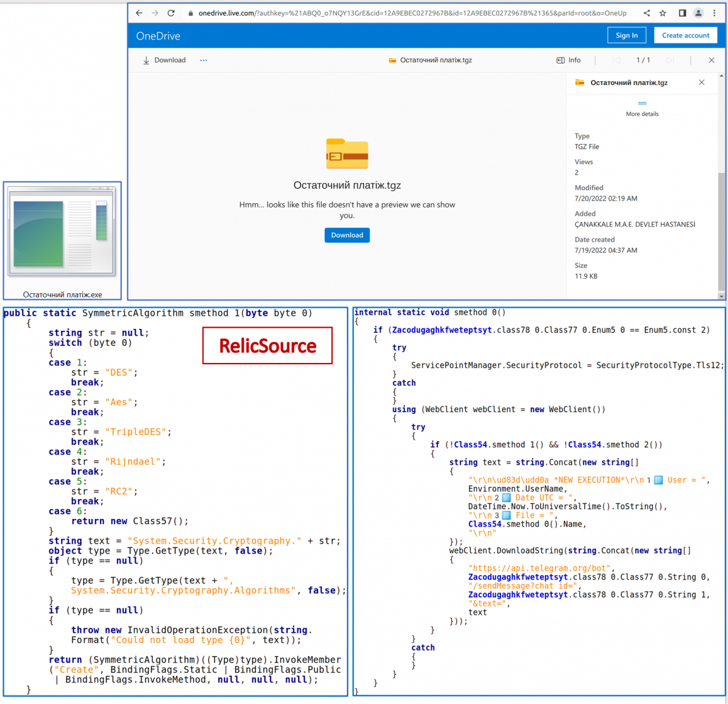Click the large TGZ archive folder icon
The image size is (728, 704).
tap(347, 154)
